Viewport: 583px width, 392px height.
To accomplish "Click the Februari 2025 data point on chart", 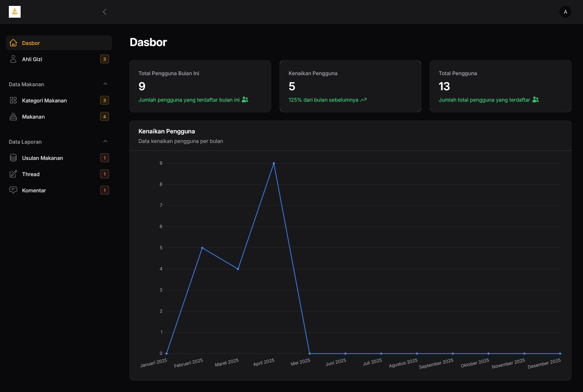I will (x=202, y=248).
